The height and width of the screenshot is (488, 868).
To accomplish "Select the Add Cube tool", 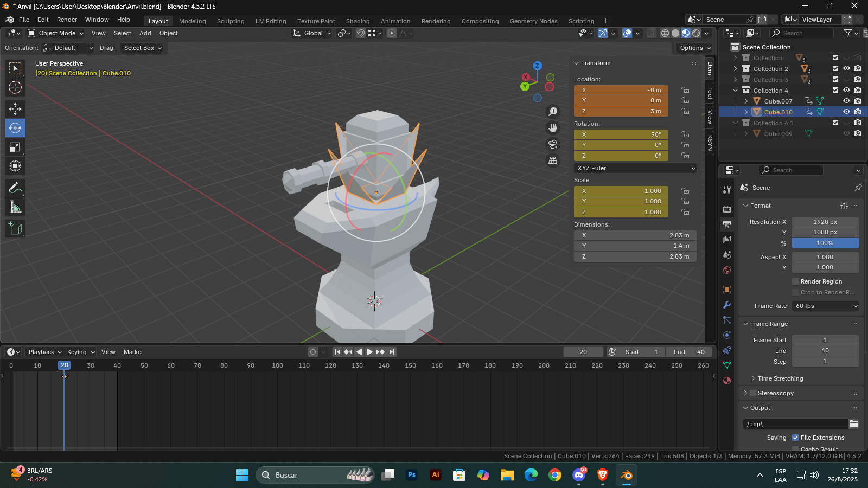I will click(x=15, y=229).
